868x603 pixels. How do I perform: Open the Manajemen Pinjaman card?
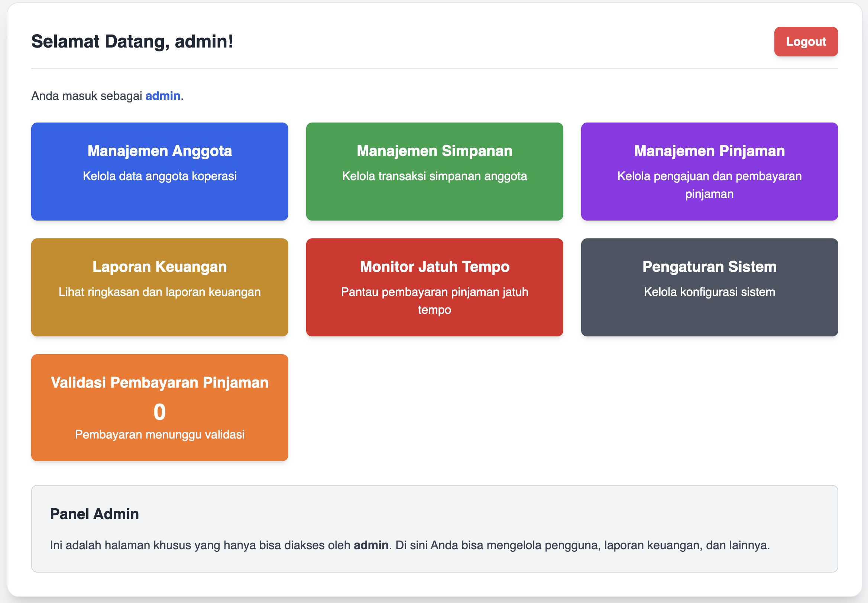(x=709, y=171)
